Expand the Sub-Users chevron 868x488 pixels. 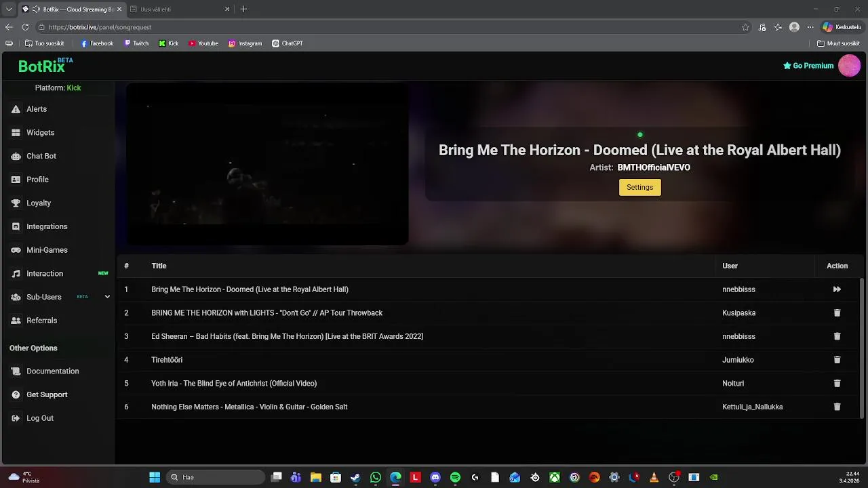(x=107, y=297)
